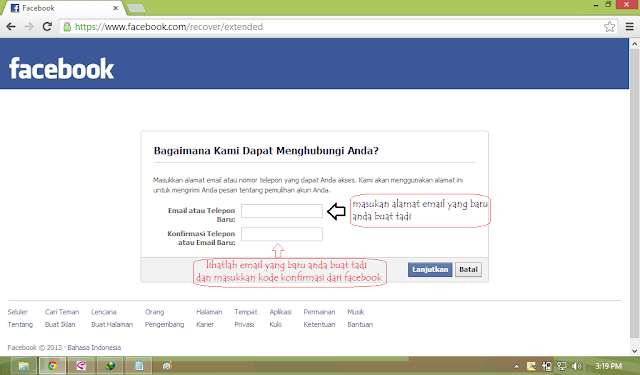
Task: Open the Buat Iklan footer link
Action: coord(60,324)
